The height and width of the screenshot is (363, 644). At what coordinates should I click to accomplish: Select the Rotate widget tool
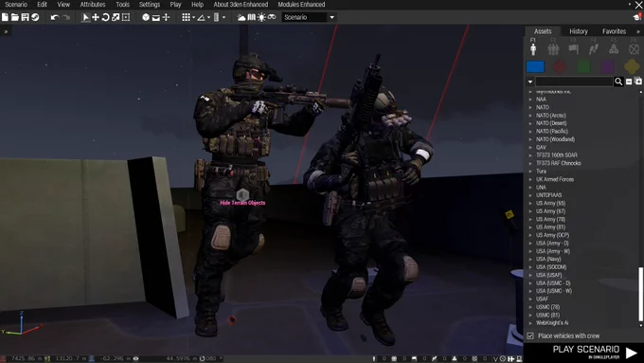[x=105, y=17]
